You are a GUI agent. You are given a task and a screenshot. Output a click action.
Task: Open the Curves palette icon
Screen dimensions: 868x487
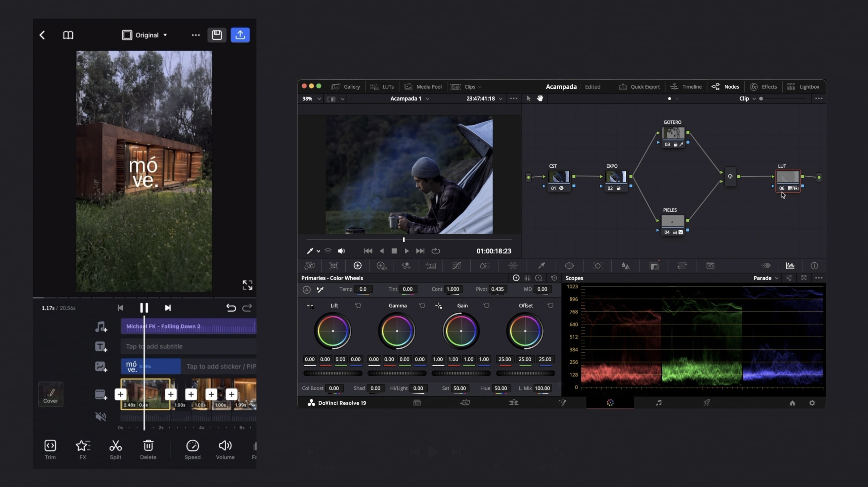[456, 266]
